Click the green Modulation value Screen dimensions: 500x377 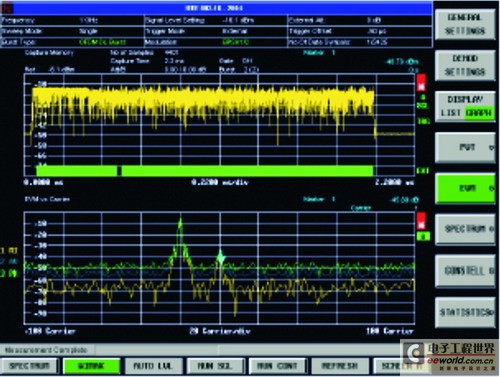point(235,42)
